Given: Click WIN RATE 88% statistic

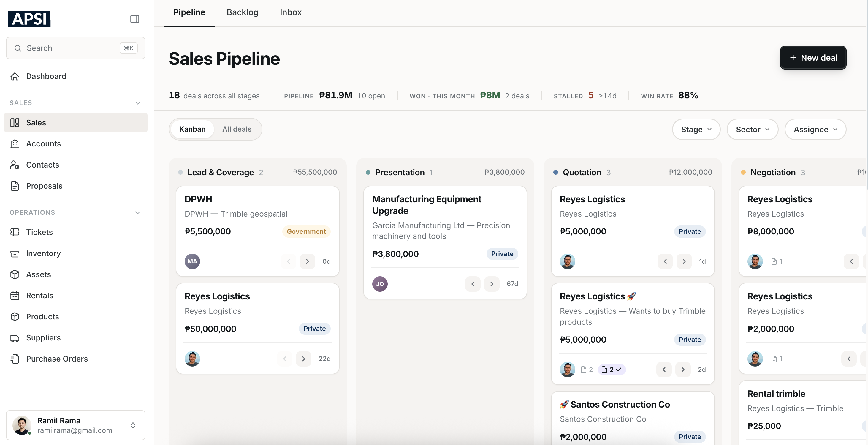Looking at the screenshot, I should tap(669, 95).
